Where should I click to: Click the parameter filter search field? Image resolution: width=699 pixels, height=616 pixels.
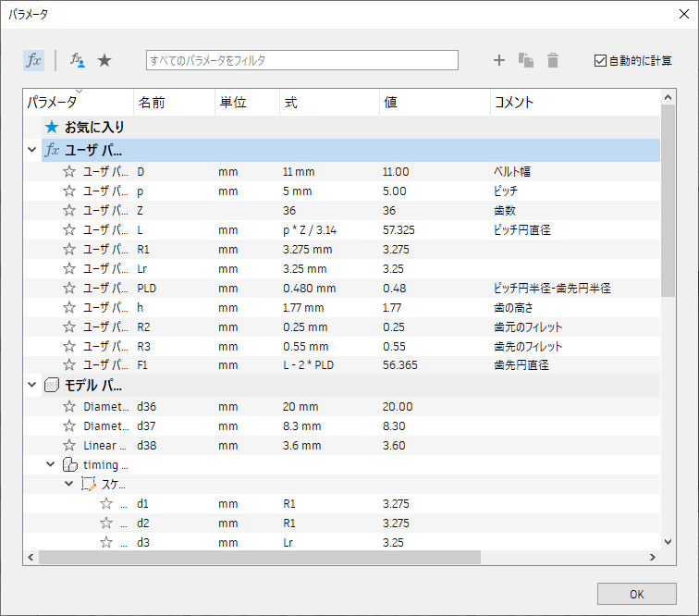coord(301,60)
